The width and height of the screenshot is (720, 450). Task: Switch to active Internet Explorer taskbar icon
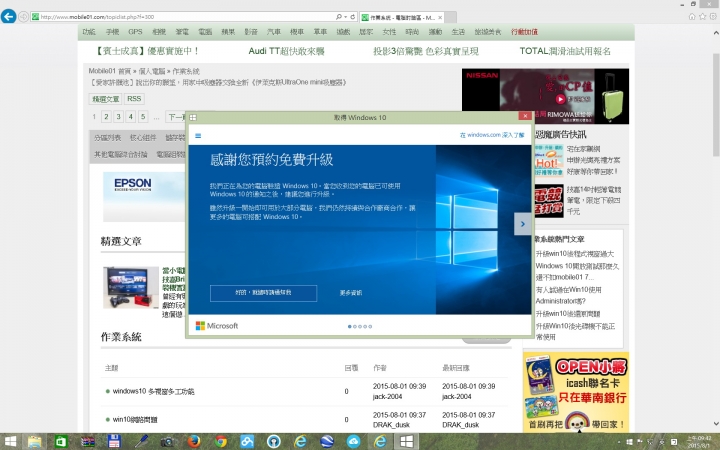380,442
